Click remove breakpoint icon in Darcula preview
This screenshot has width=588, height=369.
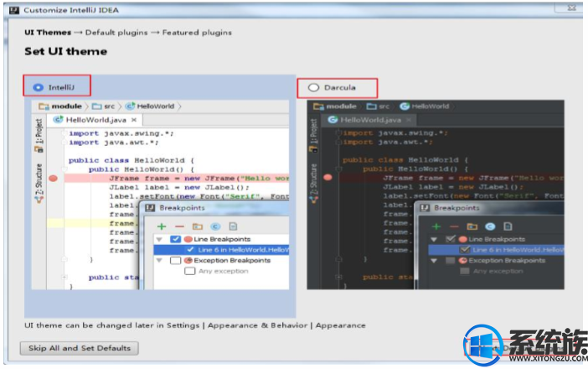pyautogui.click(x=454, y=226)
